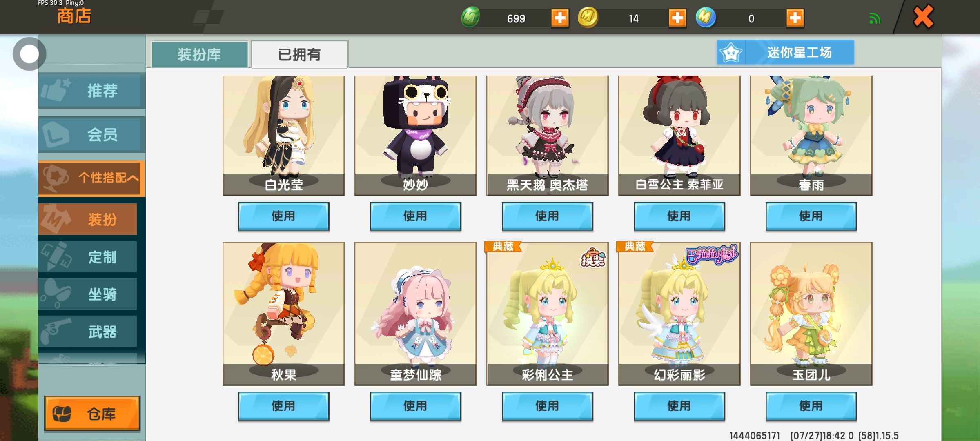This screenshot has height=441, width=980.
Task: Use the 白光莹 costume
Action: [283, 216]
